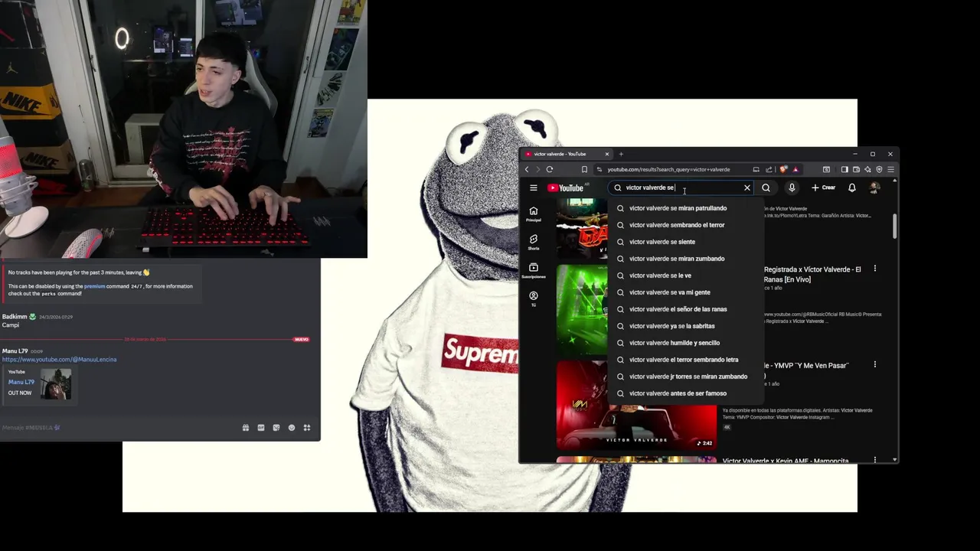Open the Brave Shields lion icon
This screenshot has height=551, width=980.
click(x=783, y=169)
